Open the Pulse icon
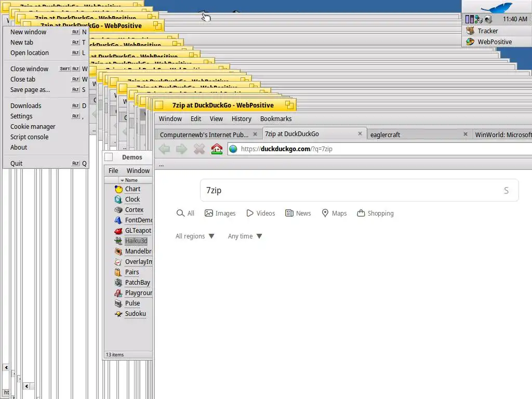This screenshot has width=532, height=399. [118, 303]
